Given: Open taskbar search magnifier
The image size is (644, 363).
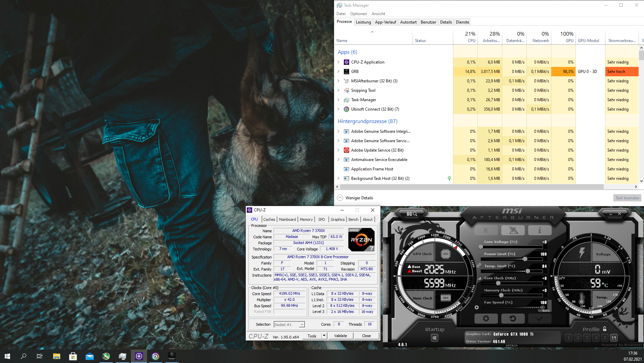Looking at the screenshot, I should 24,356.
